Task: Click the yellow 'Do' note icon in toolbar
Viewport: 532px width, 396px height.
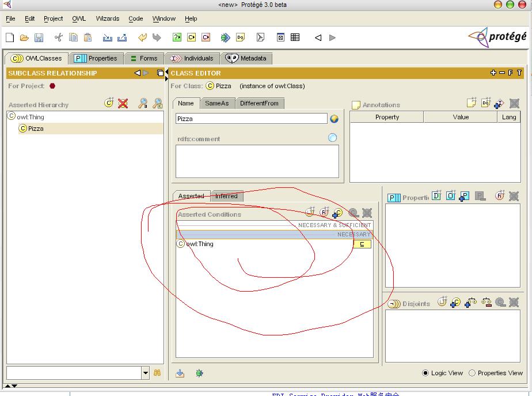Action: [241, 37]
